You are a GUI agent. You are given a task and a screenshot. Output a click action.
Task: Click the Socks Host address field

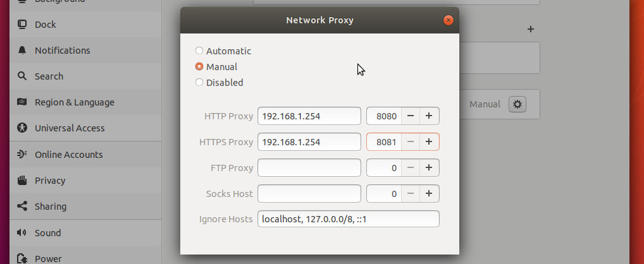pyautogui.click(x=309, y=193)
